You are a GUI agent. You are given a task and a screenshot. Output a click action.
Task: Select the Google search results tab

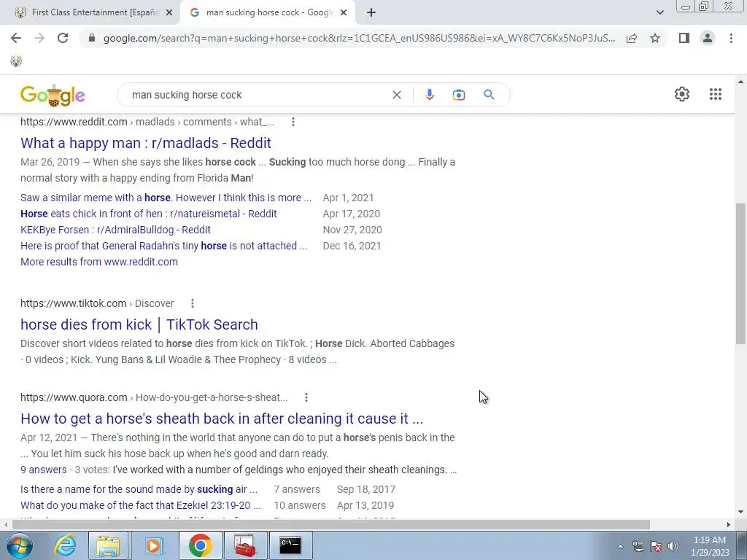click(x=269, y=12)
